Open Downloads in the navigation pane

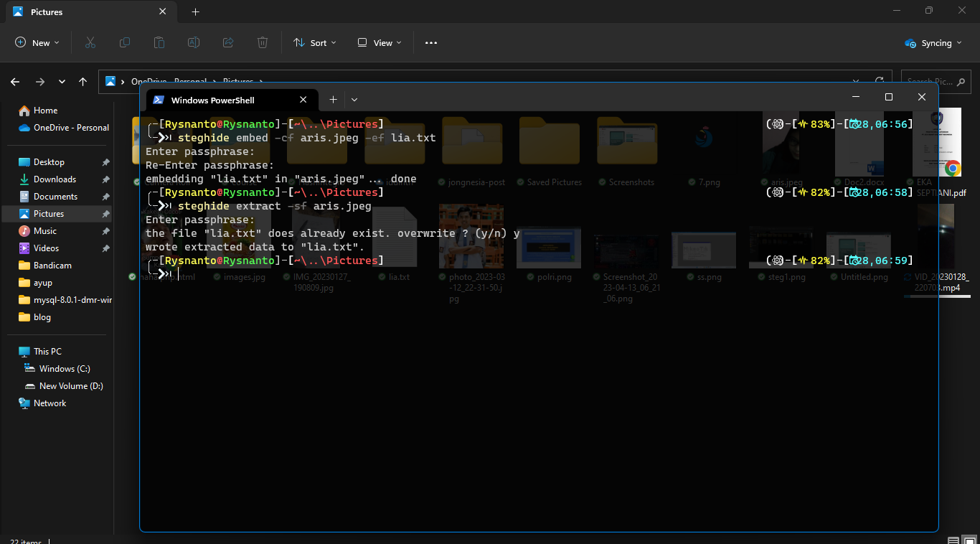55,179
